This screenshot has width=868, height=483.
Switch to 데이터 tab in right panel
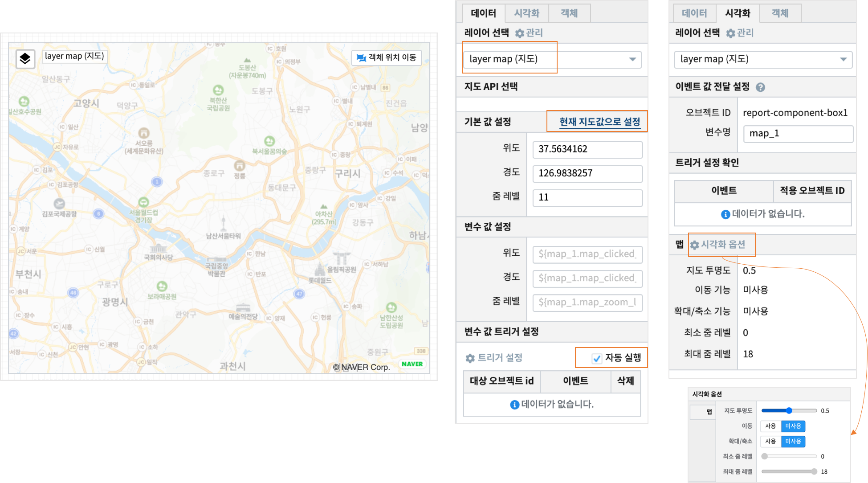coord(694,13)
